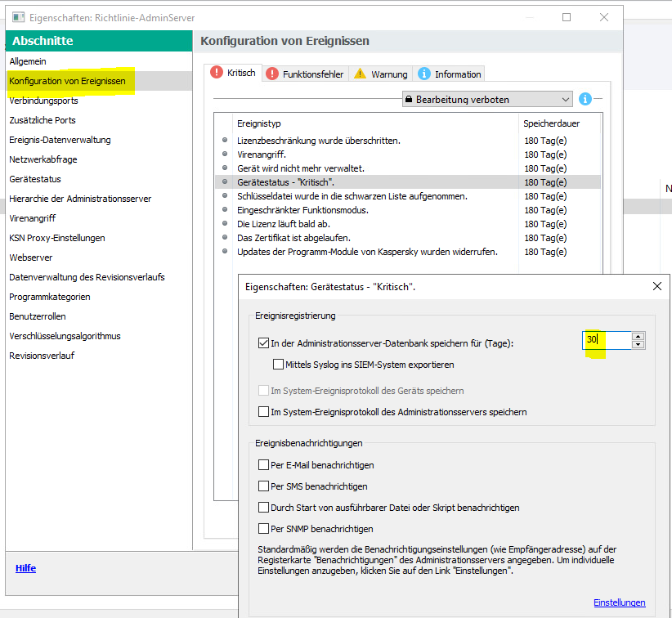Image resolution: width=672 pixels, height=618 pixels.
Task: Switch to the Kritisch tab
Action: click(233, 73)
